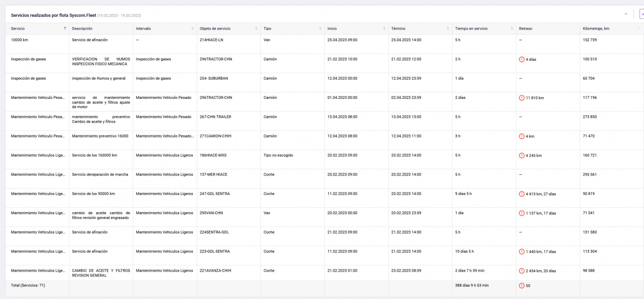
Task: Select the 10000 km service row
Action: (324, 44)
